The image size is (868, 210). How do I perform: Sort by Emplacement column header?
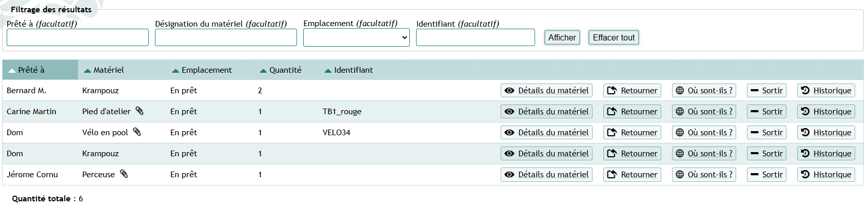[206, 70]
